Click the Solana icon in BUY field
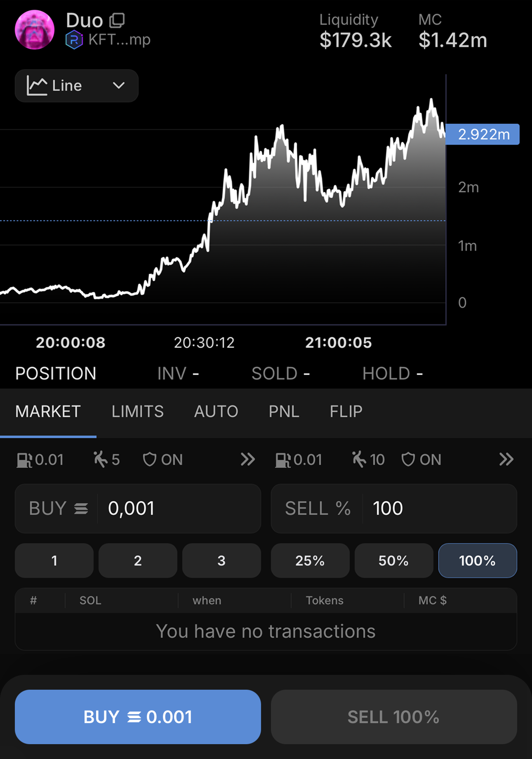The image size is (532, 759). coord(81,509)
